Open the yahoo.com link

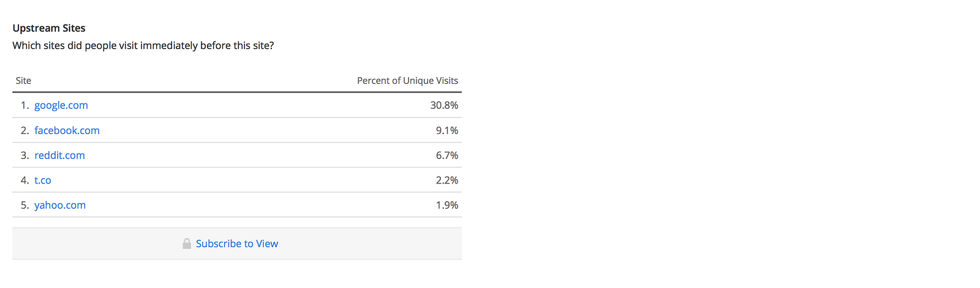[60, 205]
